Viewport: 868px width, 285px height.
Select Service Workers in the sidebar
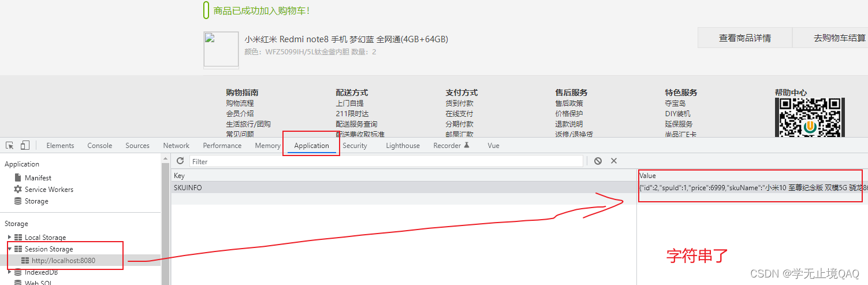[x=49, y=189]
